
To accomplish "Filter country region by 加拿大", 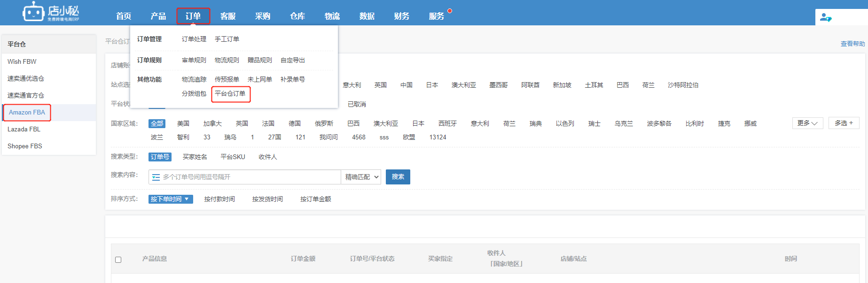I will pos(212,123).
